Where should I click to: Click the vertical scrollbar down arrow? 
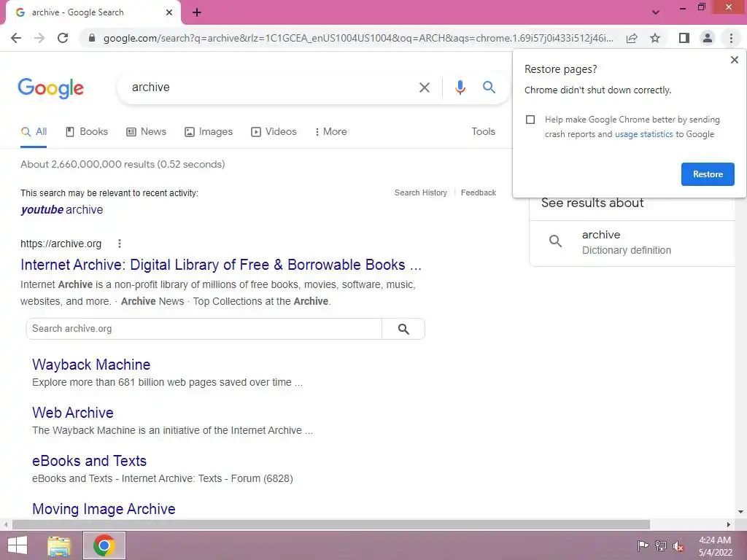point(741,512)
